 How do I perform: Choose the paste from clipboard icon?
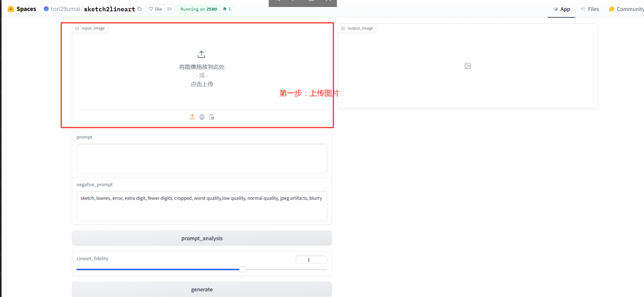coord(212,117)
